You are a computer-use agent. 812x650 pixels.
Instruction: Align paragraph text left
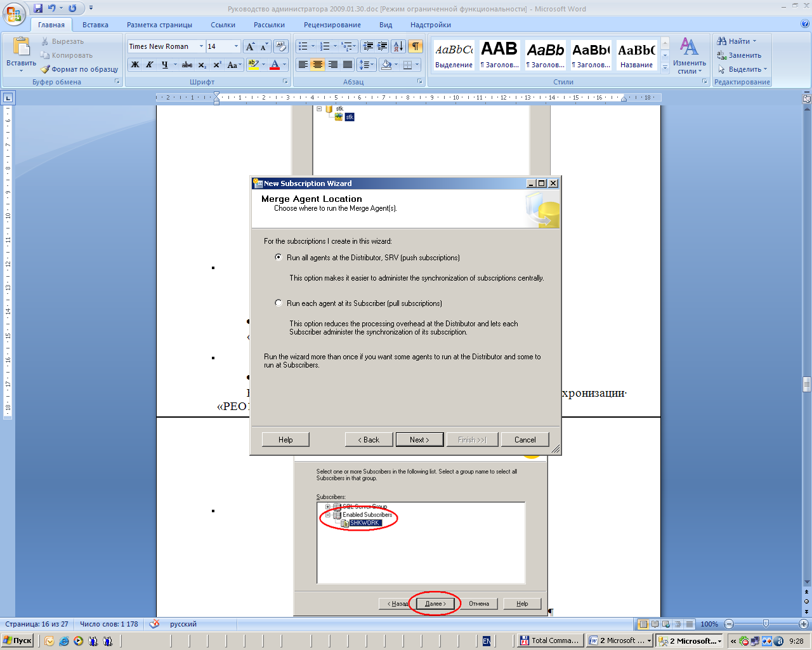pyautogui.click(x=303, y=65)
